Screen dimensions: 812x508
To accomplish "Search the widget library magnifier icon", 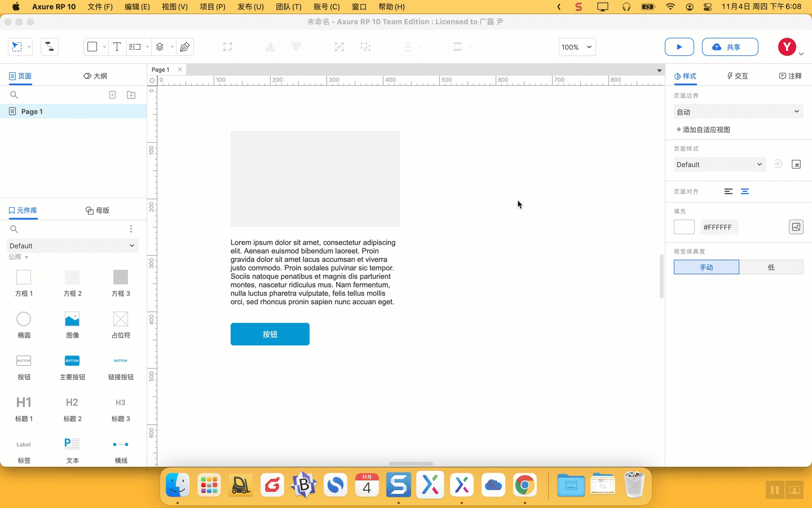I will tap(14, 229).
